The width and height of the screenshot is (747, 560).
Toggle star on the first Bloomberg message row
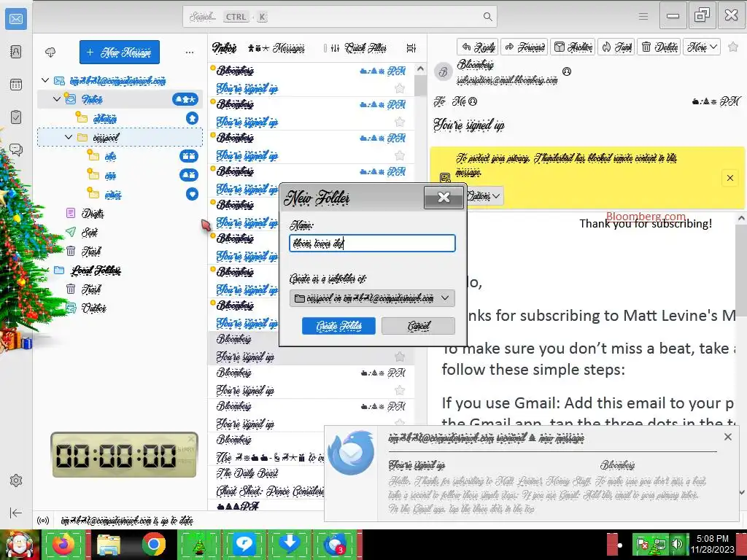400,88
